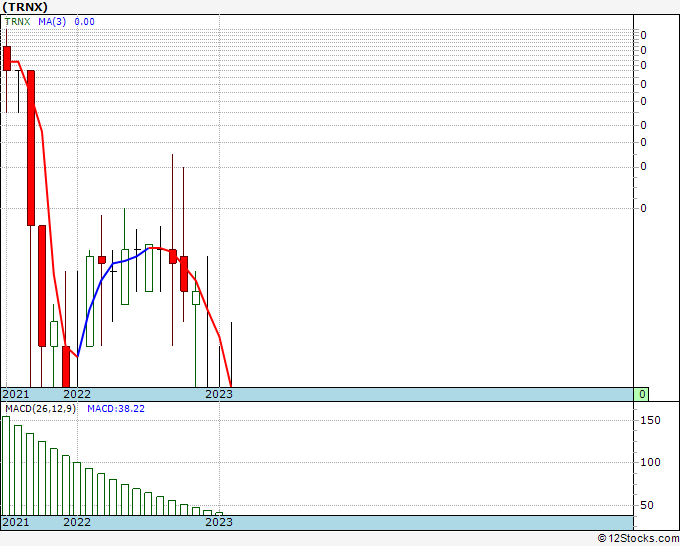Click the (TRNX) ticker title
The height and width of the screenshot is (546, 680).
[x=25, y=7]
